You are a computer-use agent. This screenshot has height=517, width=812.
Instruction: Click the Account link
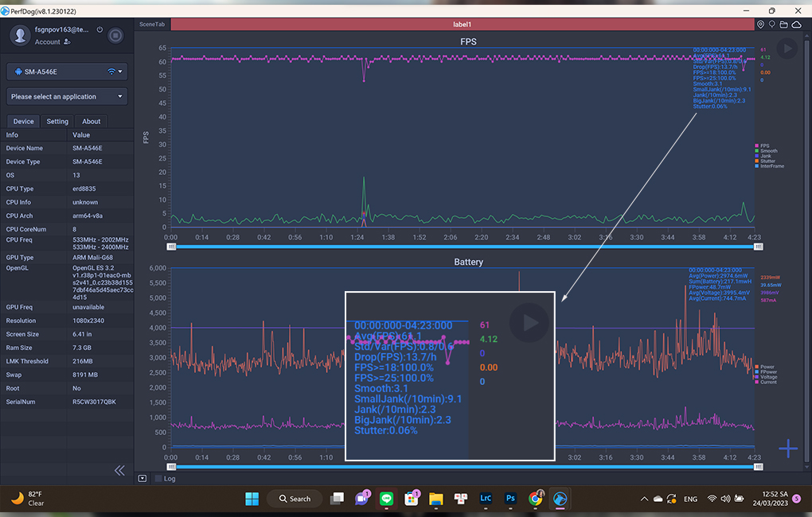(x=48, y=42)
